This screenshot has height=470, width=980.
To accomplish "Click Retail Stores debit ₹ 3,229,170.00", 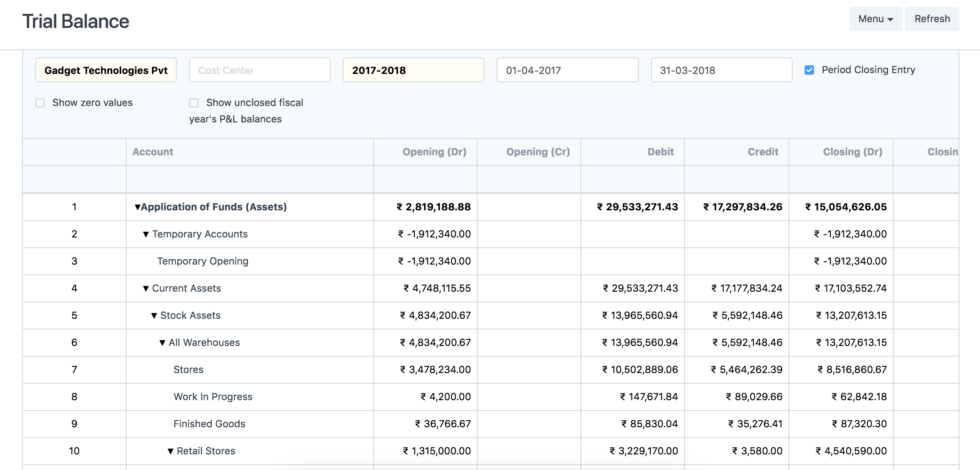I will [x=644, y=451].
